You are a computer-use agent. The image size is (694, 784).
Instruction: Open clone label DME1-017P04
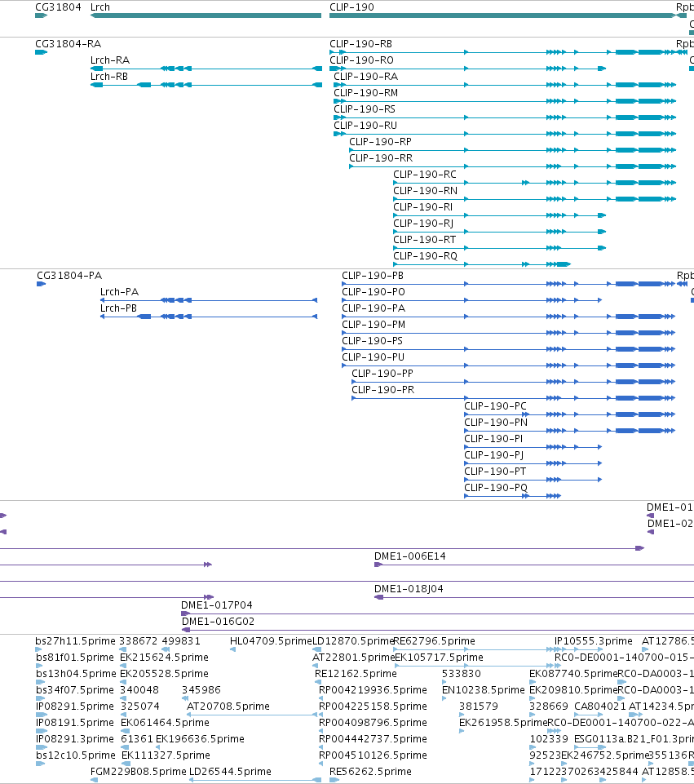coord(217,605)
